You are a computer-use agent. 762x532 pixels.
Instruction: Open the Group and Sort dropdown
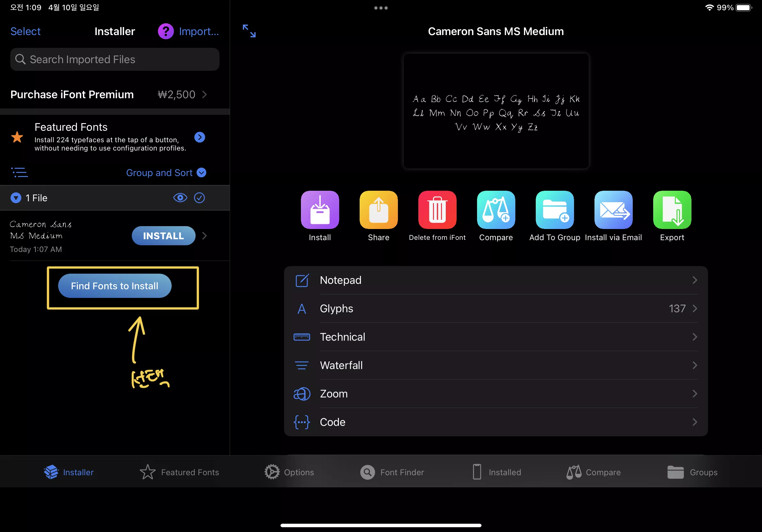tap(166, 173)
